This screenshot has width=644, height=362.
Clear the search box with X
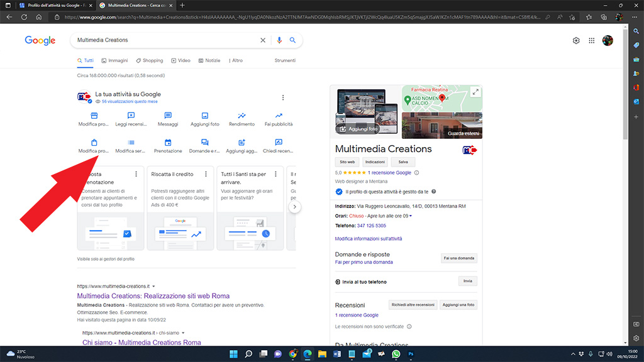pyautogui.click(x=263, y=40)
